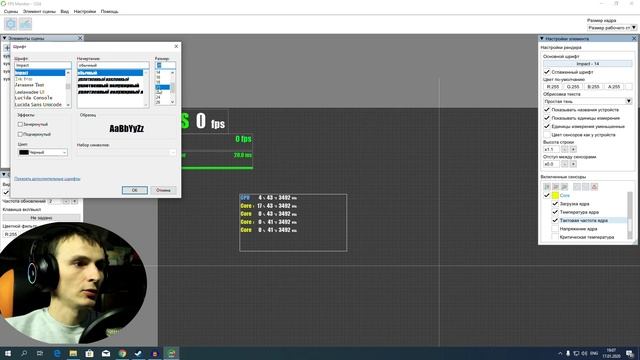Select font size 24 in list

click(158, 97)
